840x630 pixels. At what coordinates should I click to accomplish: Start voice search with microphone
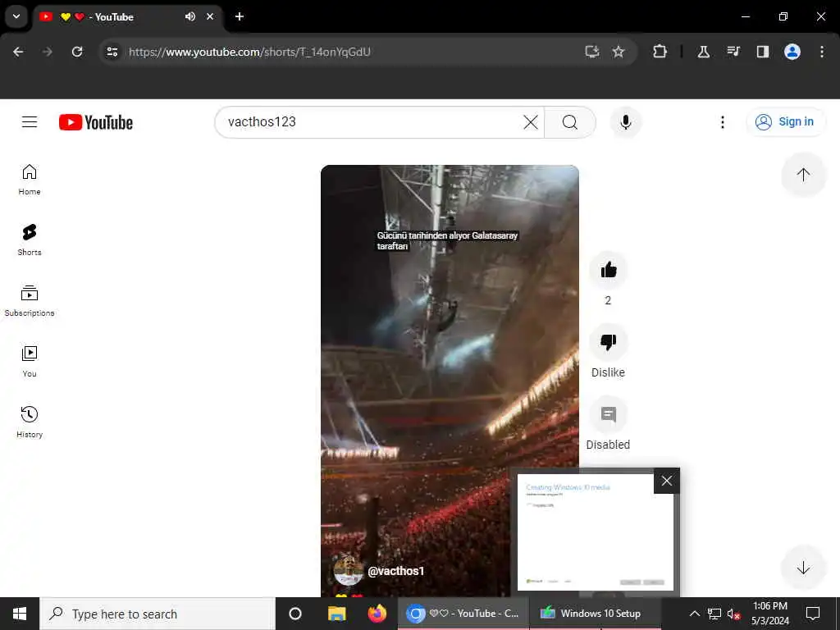[625, 122]
